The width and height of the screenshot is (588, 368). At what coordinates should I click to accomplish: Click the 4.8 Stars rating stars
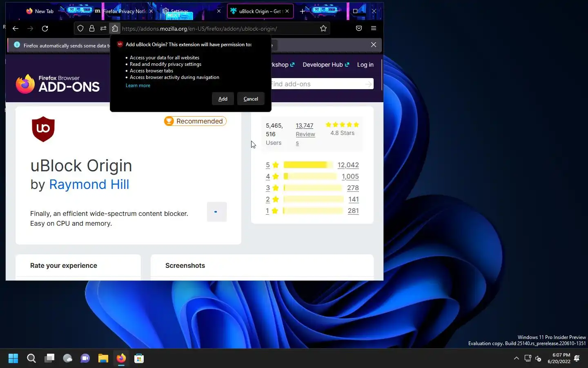pos(342,125)
